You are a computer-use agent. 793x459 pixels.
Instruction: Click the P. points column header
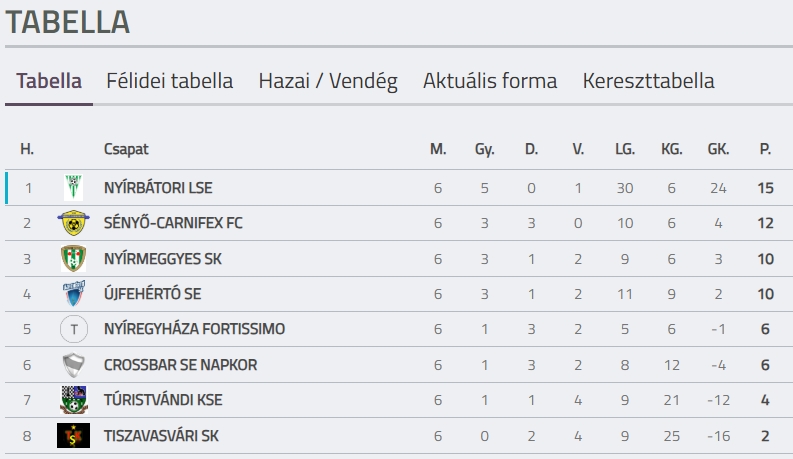[765, 149]
